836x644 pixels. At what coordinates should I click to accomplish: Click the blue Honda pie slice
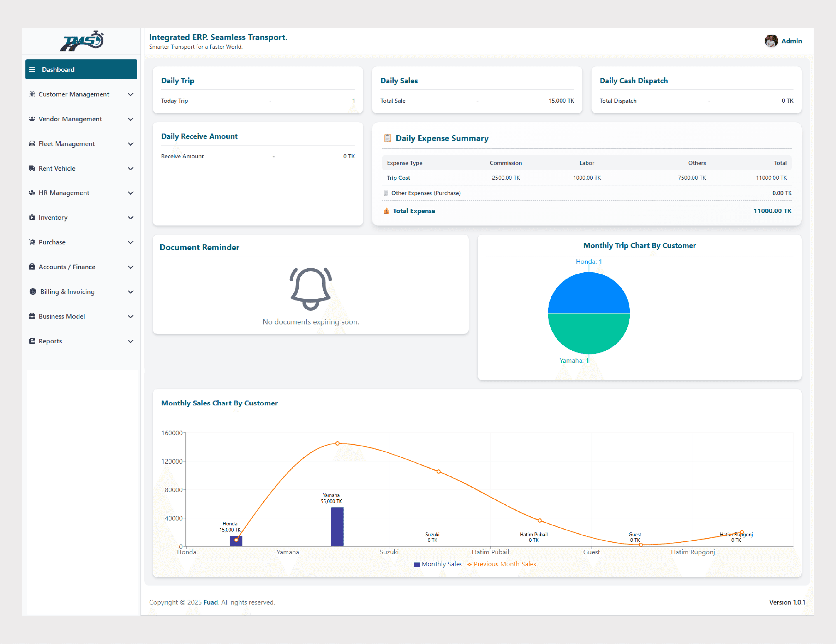[589, 293]
